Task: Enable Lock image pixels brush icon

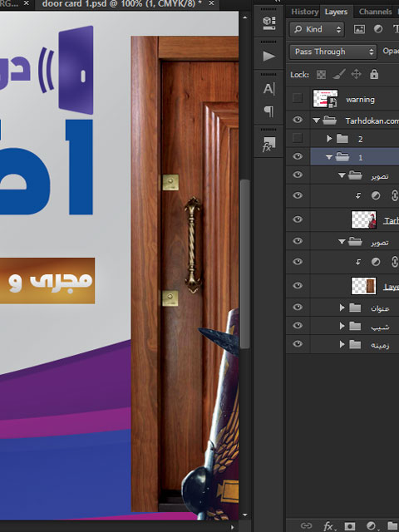Action: coord(339,74)
